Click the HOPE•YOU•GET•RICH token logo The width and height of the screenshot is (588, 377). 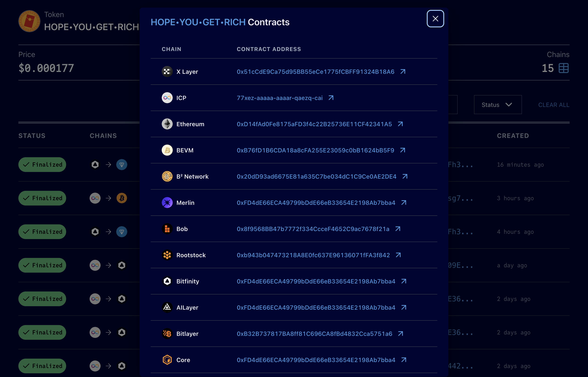(x=29, y=21)
